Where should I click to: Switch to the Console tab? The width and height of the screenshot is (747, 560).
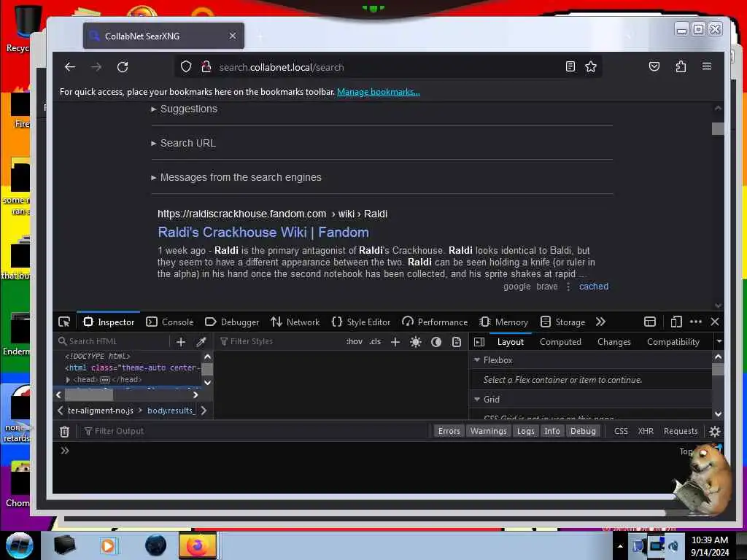pos(169,322)
